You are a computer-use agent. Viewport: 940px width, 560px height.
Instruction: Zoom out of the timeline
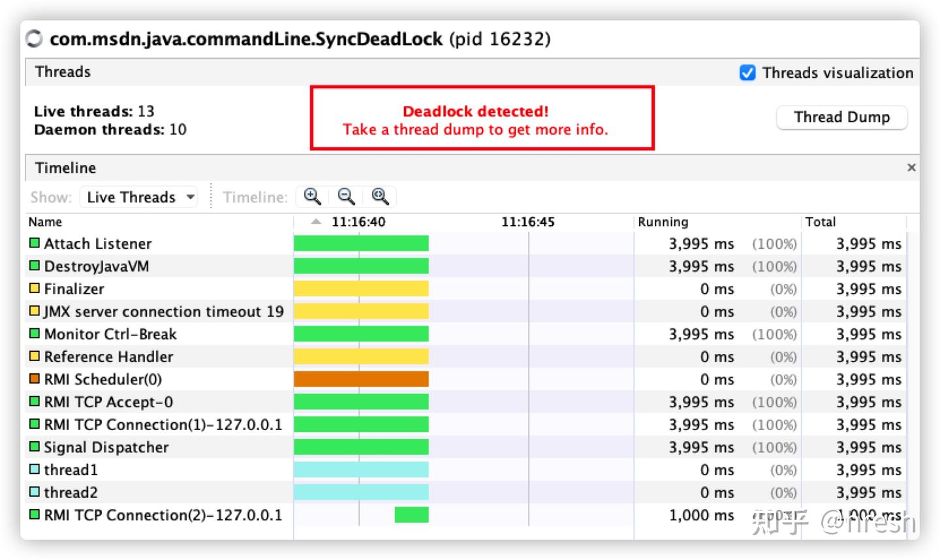pos(346,196)
